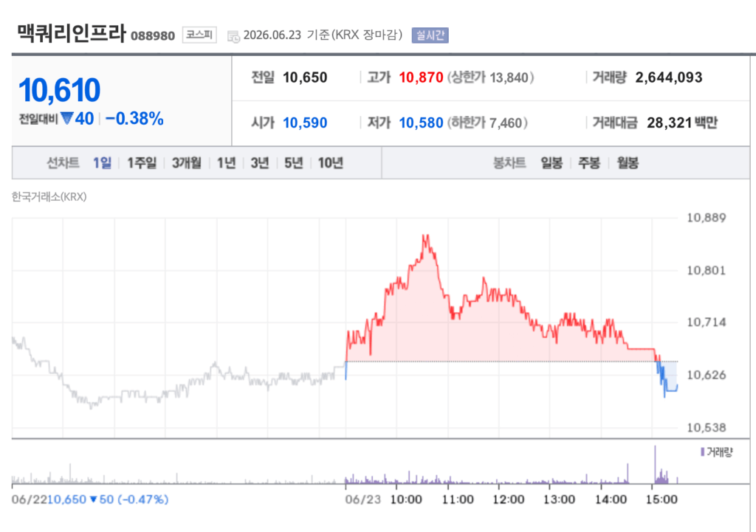Click the tall volume bar at 15:00

[655, 464]
